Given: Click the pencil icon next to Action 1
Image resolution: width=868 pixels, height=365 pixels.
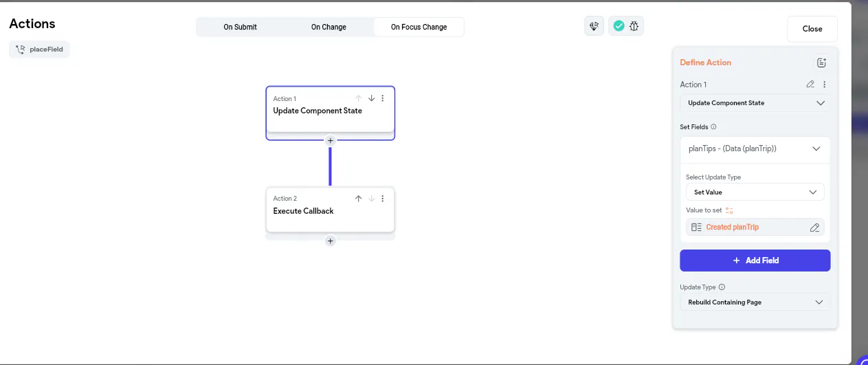Looking at the screenshot, I should tap(810, 85).
